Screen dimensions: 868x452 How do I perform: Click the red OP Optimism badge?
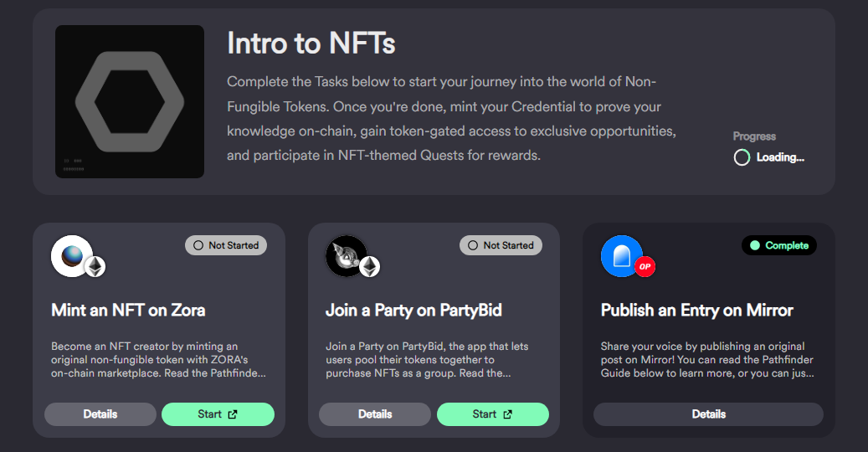tap(645, 267)
